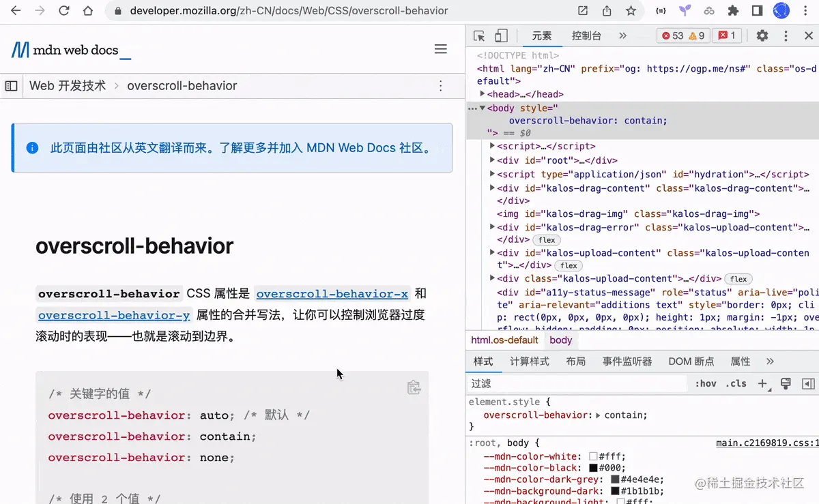Viewport: 819px width, 504px height.
Task: Open the purple sprout extension icon
Action: [685, 11]
